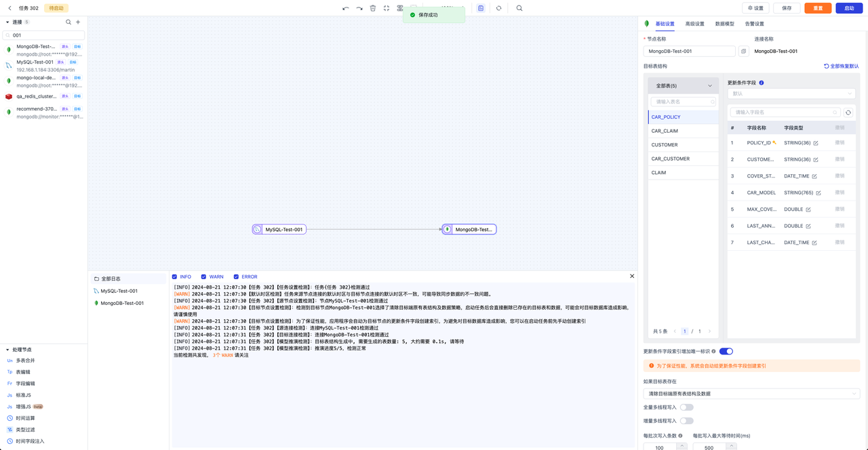The width and height of the screenshot is (868, 450).
Task: Edit the POLICY_ID field type
Action: (x=816, y=143)
